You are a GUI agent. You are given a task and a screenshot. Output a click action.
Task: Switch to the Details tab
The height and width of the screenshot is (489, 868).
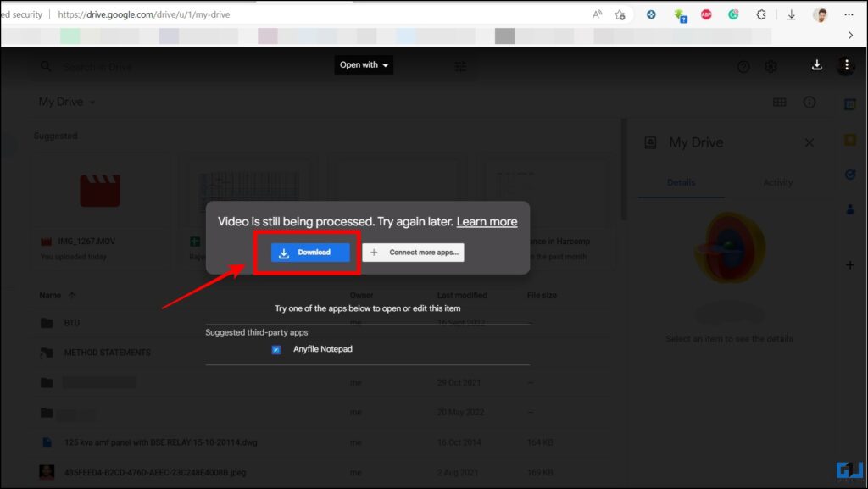pos(681,182)
